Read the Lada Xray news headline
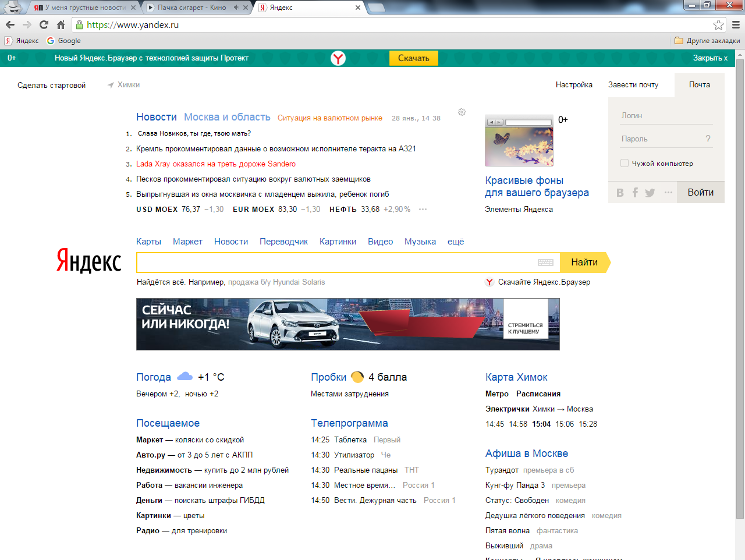This screenshot has width=745, height=560. [216, 164]
